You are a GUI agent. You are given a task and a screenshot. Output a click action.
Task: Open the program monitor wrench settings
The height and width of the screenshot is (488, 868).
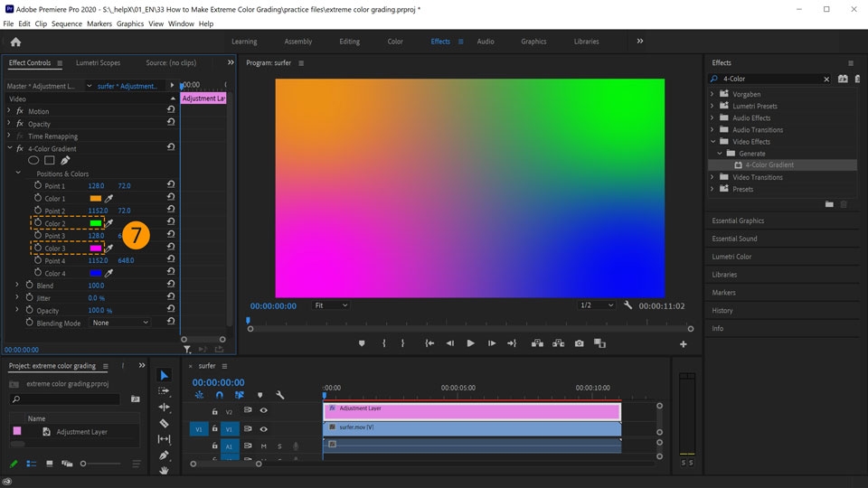tap(628, 305)
